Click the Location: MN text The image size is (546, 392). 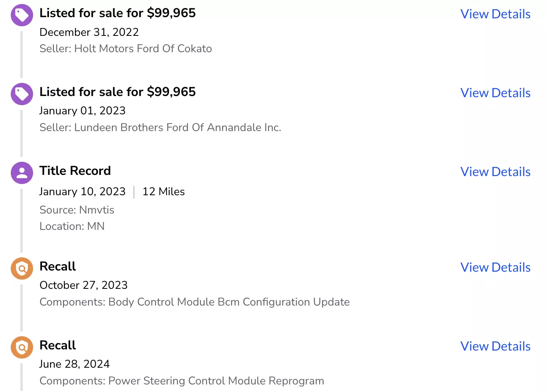(x=72, y=226)
